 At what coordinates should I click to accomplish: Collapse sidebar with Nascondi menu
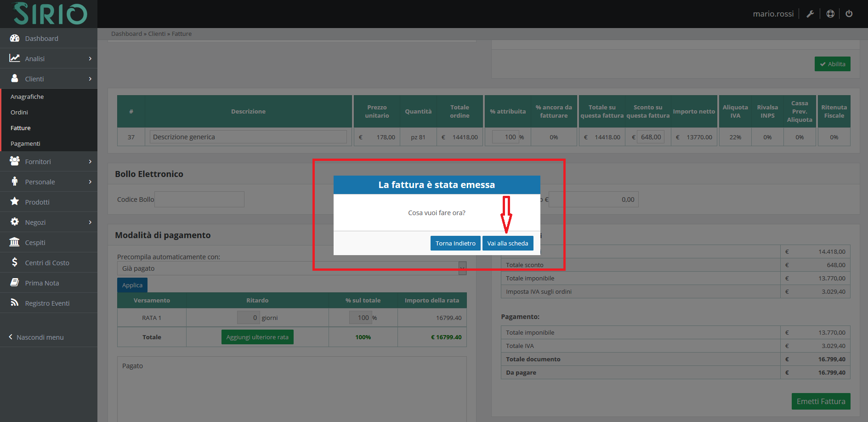click(36, 337)
